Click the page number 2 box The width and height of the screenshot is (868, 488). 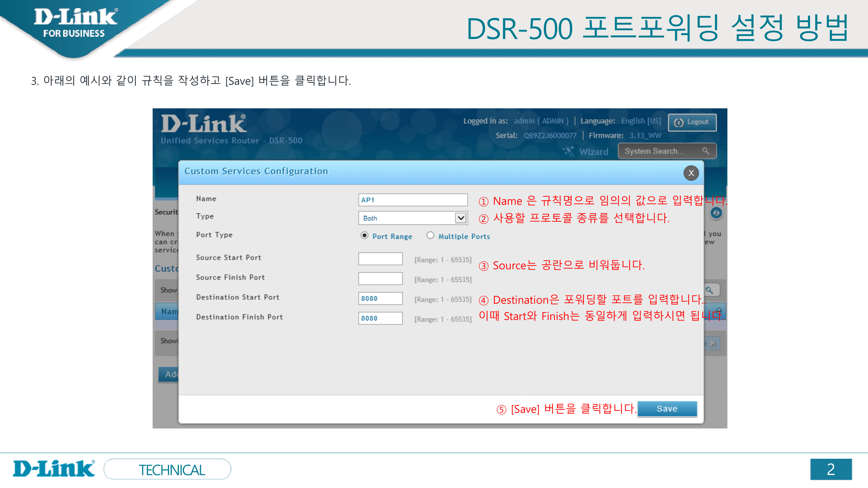[x=831, y=469]
